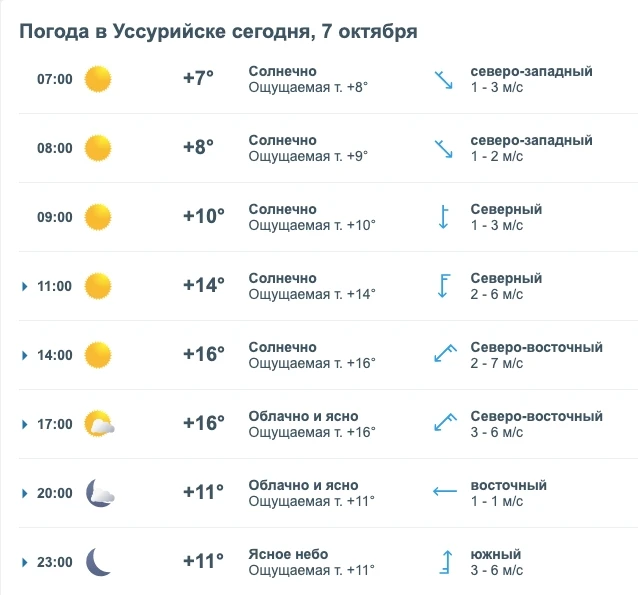The image size is (638, 595).
Task: Expand the 20:00 row arrow
Action: tap(24, 493)
